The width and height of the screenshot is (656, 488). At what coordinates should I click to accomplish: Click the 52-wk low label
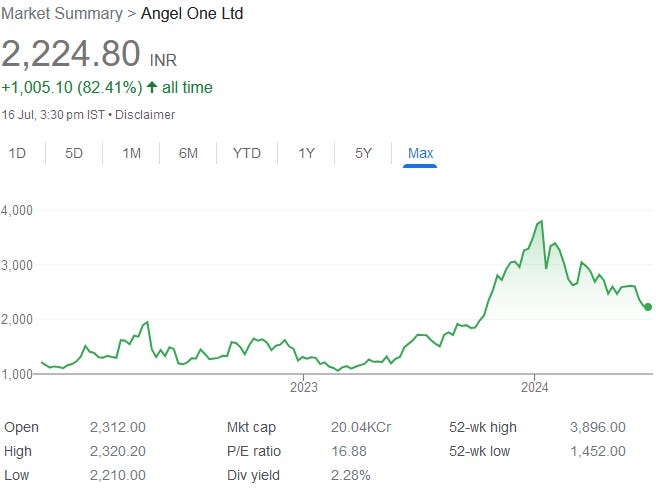click(479, 451)
